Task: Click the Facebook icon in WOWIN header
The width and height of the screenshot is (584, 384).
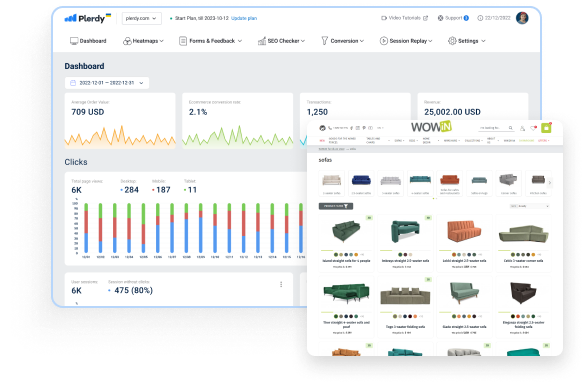Action: [x=351, y=128]
